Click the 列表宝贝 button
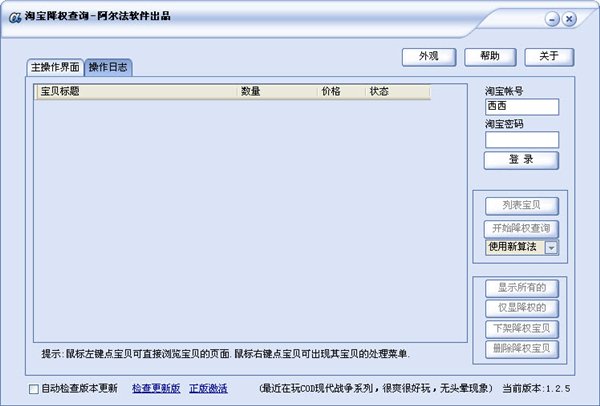Screen dimensions: 600x406 coord(522,206)
